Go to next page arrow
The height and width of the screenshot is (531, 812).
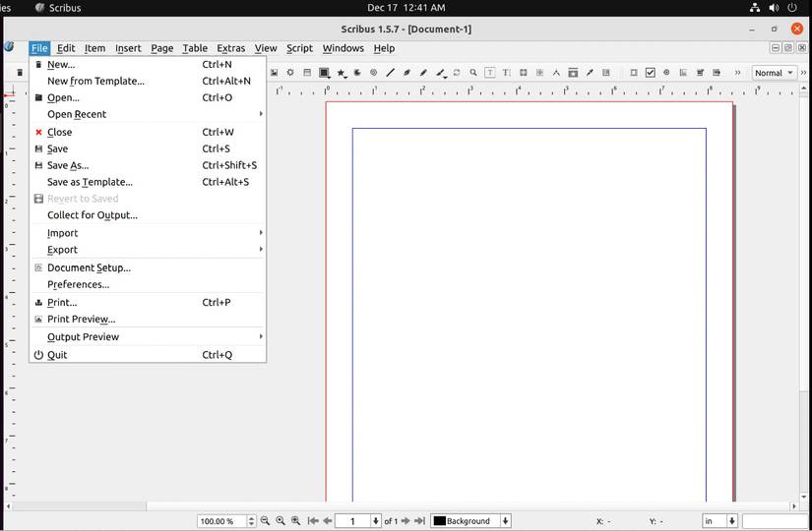tap(406, 520)
